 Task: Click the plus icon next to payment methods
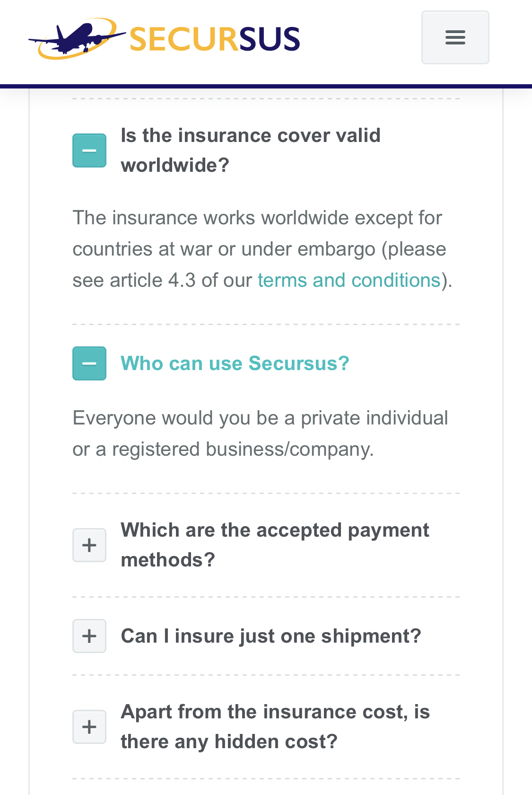tap(89, 545)
